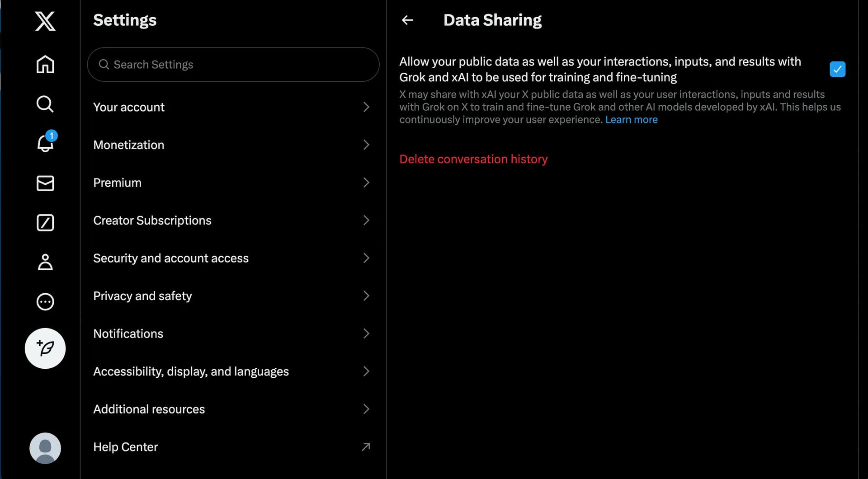Click Delete conversation history
Image resolution: width=868 pixels, height=479 pixels.
click(x=473, y=159)
